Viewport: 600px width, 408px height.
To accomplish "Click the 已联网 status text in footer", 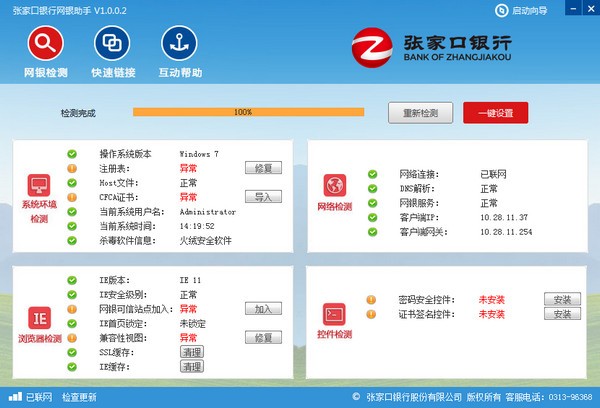I will point(39,397).
